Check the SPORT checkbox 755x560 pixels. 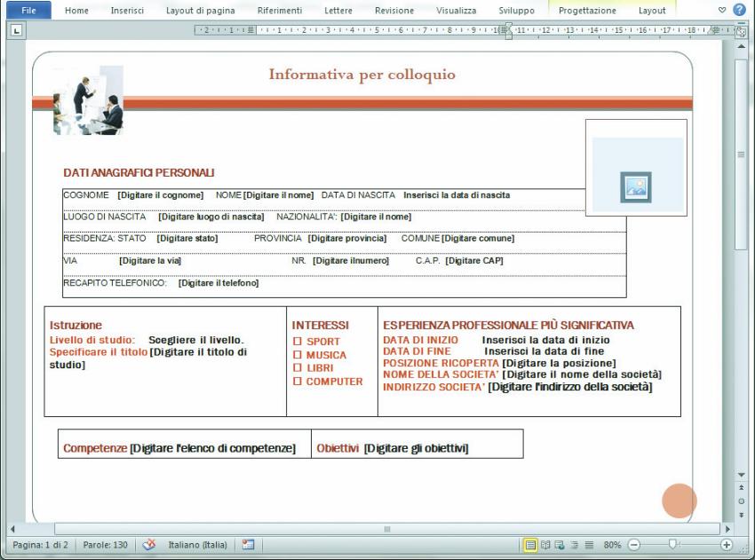[298, 342]
